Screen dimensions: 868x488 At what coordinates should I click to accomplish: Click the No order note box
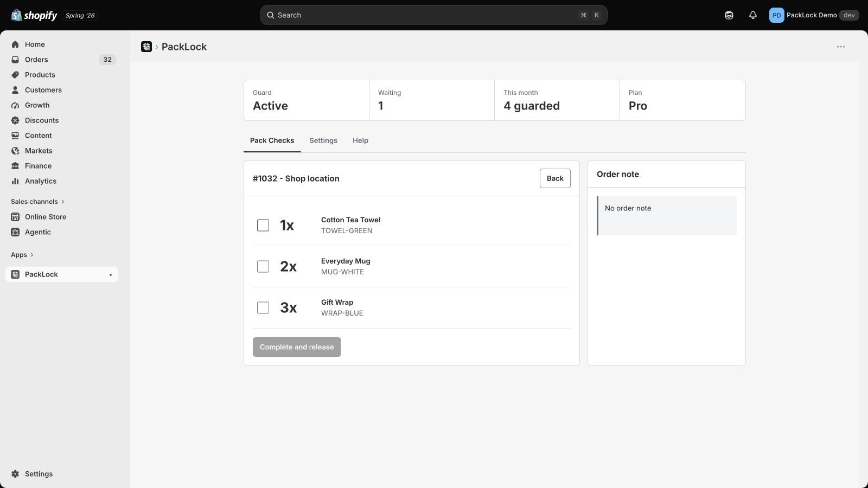point(667,216)
